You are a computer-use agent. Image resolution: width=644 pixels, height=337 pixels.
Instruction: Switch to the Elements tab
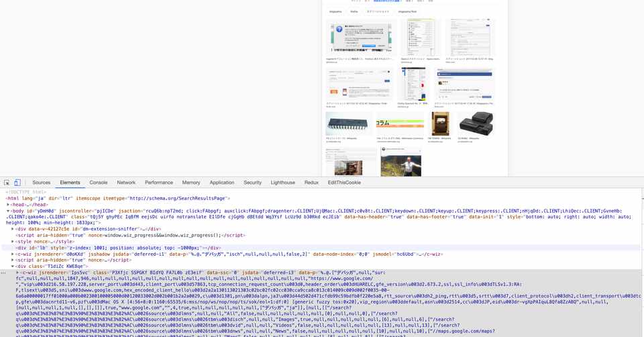(70, 183)
